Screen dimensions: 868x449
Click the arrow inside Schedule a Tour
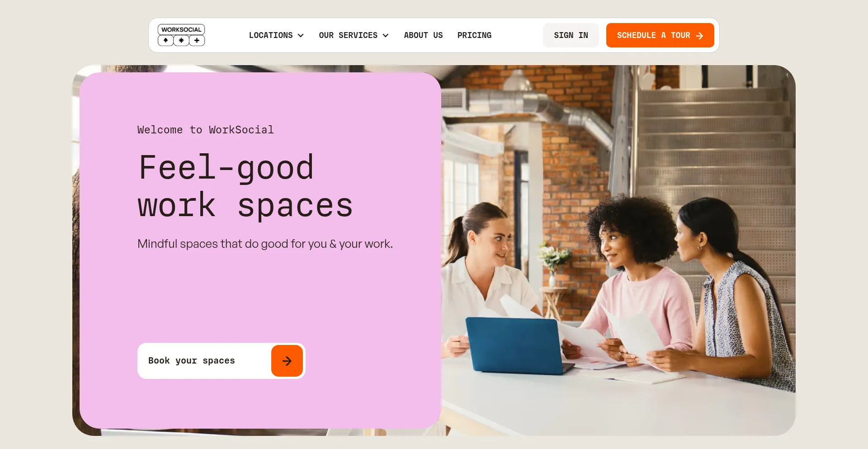pos(699,36)
